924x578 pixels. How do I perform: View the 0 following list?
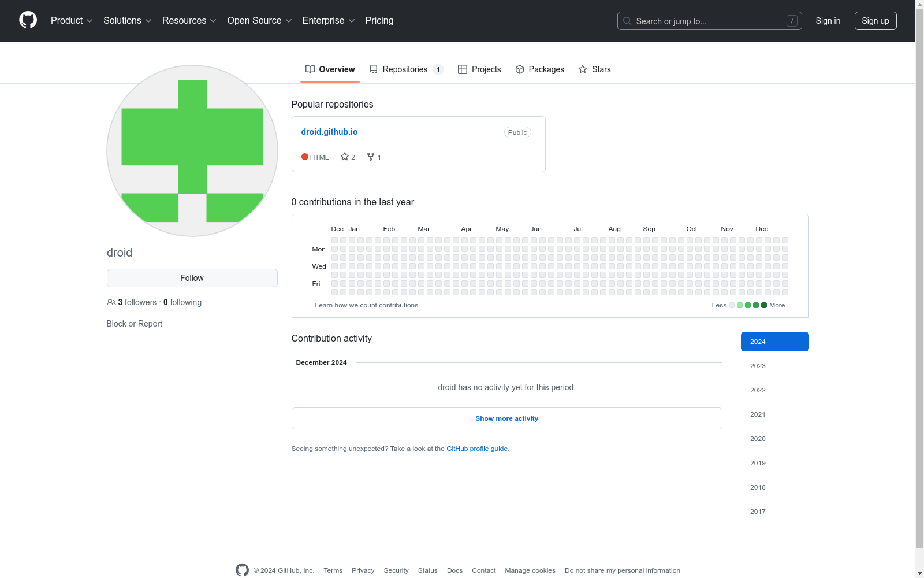click(182, 302)
